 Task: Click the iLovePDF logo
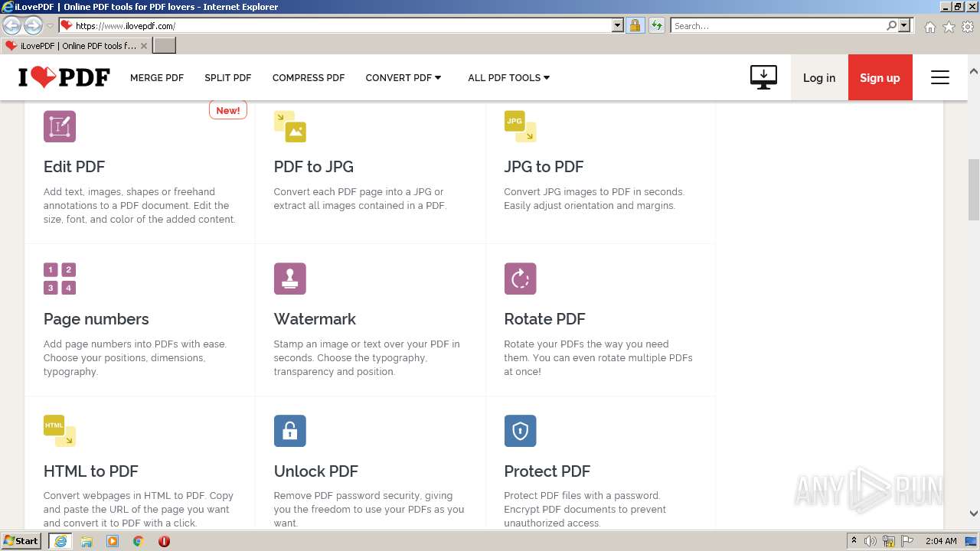coord(64,77)
